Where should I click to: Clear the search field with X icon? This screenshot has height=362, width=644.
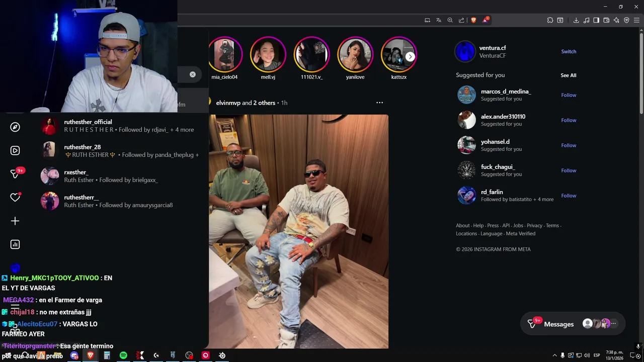[193, 74]
